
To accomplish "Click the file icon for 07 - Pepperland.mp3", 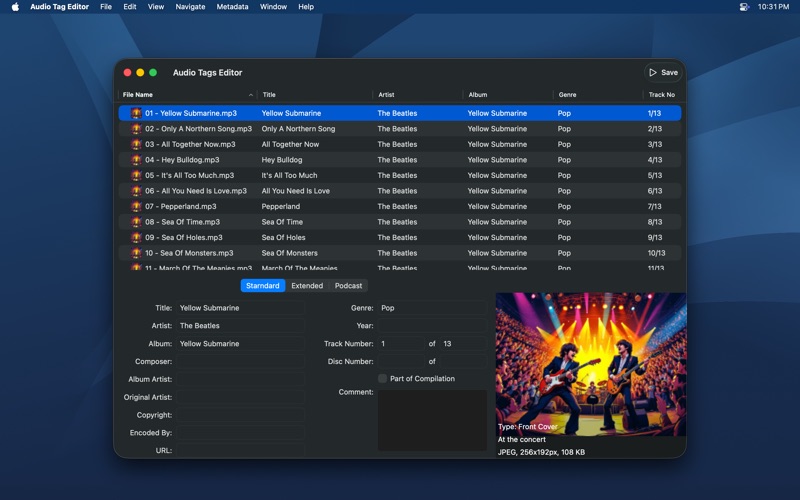I will click(136, 207).
